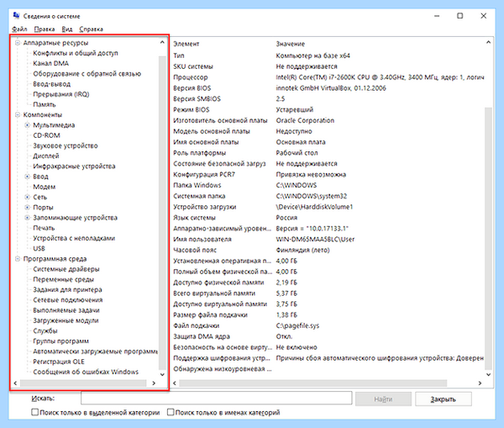Click scroll-down arrow of details panel
Screen dimensions: 504x428
click(x=488, y=374)
